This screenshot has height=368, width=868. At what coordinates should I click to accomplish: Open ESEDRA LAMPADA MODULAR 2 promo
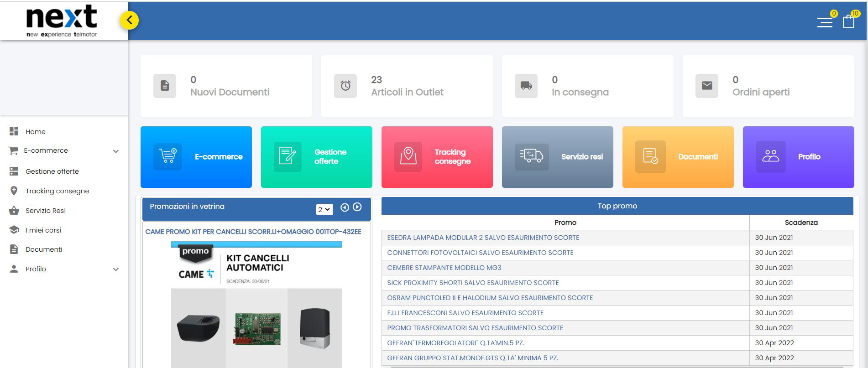pos(483,238)
